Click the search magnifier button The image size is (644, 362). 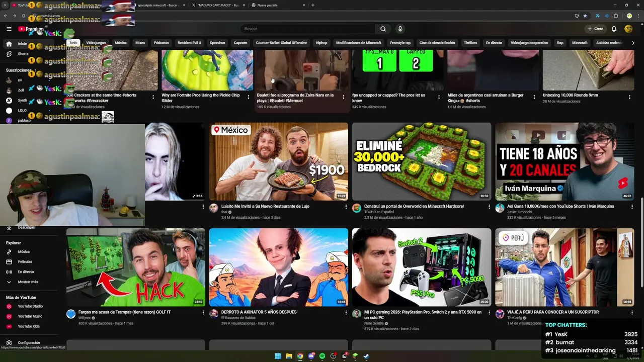(x=383, y=29)
